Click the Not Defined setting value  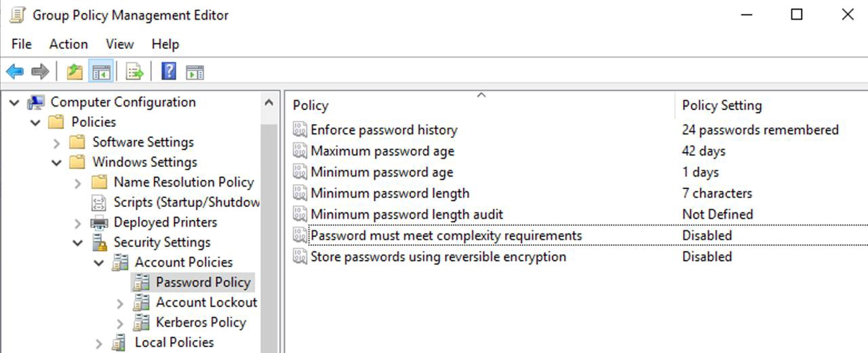(x=717, y=215)
